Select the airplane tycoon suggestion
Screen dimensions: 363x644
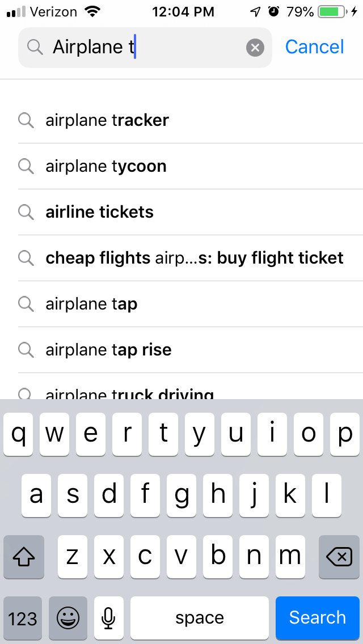(106, 166)
